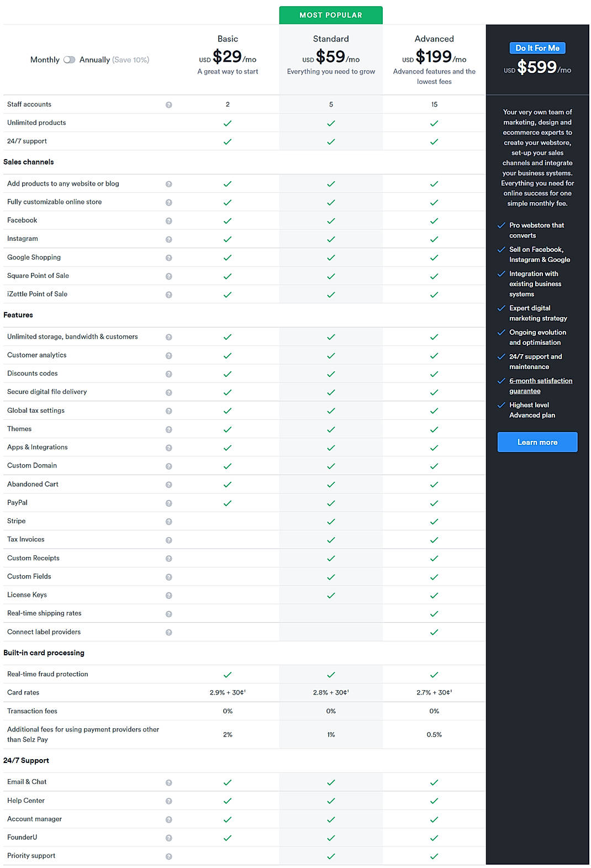Open Apps & Integrations help icon

[x=169, y=448]
